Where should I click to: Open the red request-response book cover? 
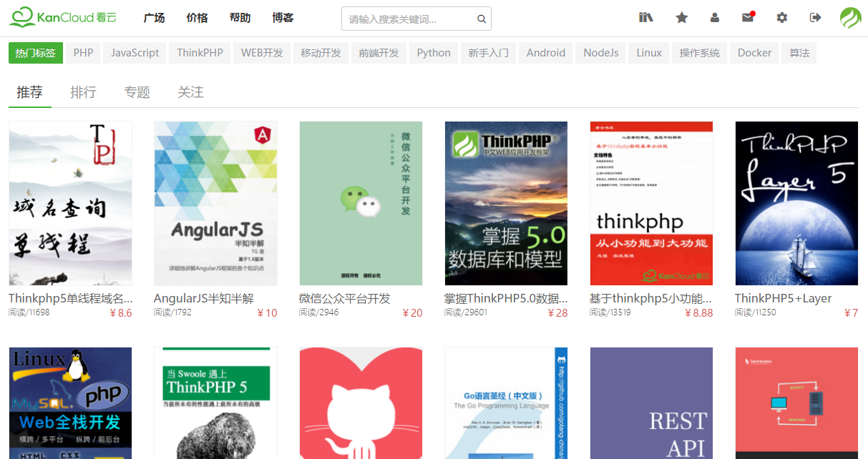(x=796, y=403)
